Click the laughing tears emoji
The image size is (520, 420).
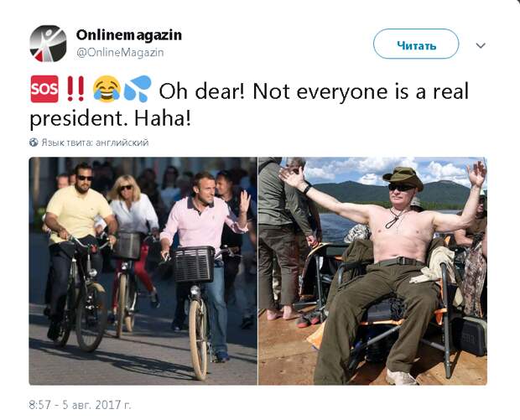107,89
